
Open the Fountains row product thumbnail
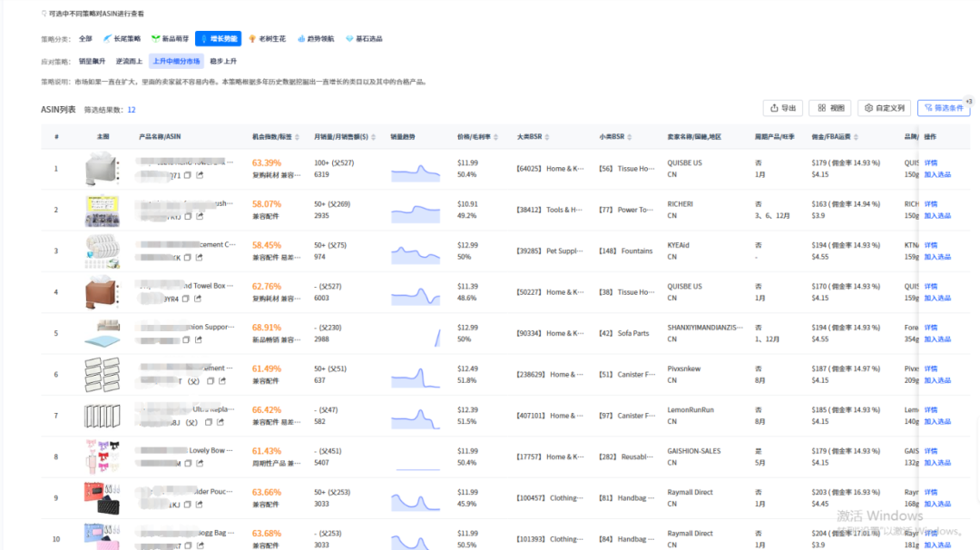pos(102,250)
